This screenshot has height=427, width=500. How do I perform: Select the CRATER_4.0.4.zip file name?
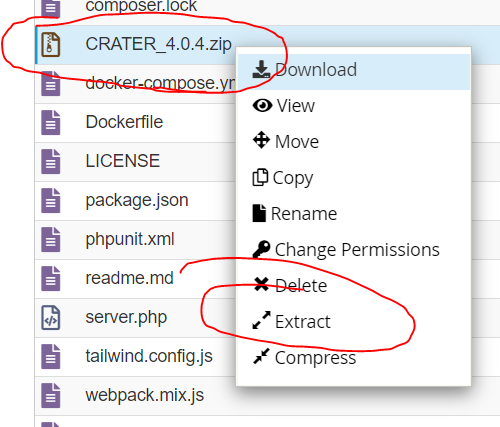[x=158, y=44]
